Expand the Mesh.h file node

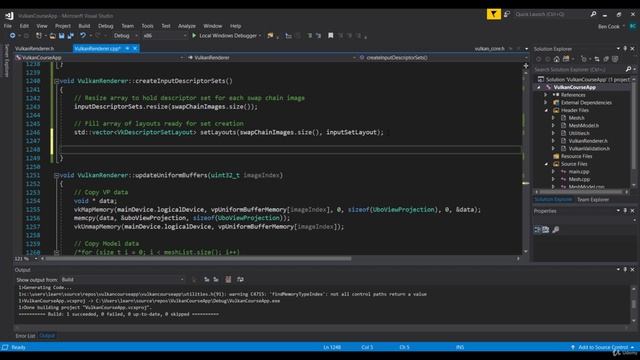pyautogui.click(x=553, y=118)
